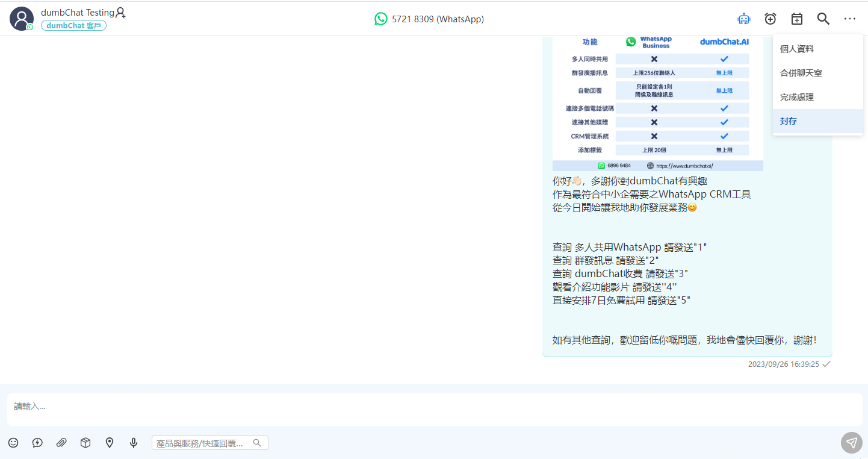This screenshot has width=868, height=459.
Task: Open the feature comparison image in chat
Action: coord(658,103)
